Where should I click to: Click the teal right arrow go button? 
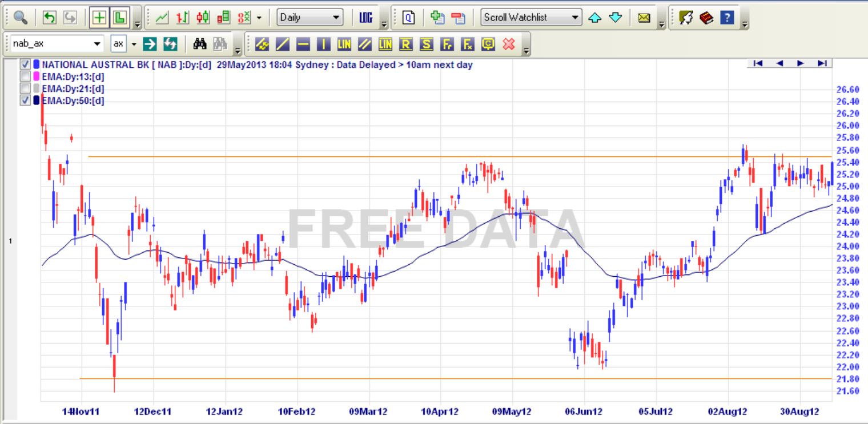[x=150, y=43]
